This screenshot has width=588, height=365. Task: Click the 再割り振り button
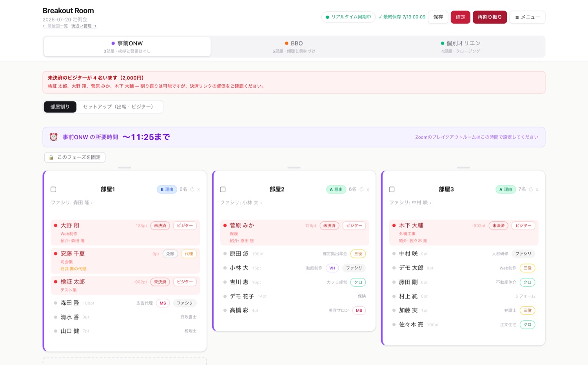coord(490,17)
